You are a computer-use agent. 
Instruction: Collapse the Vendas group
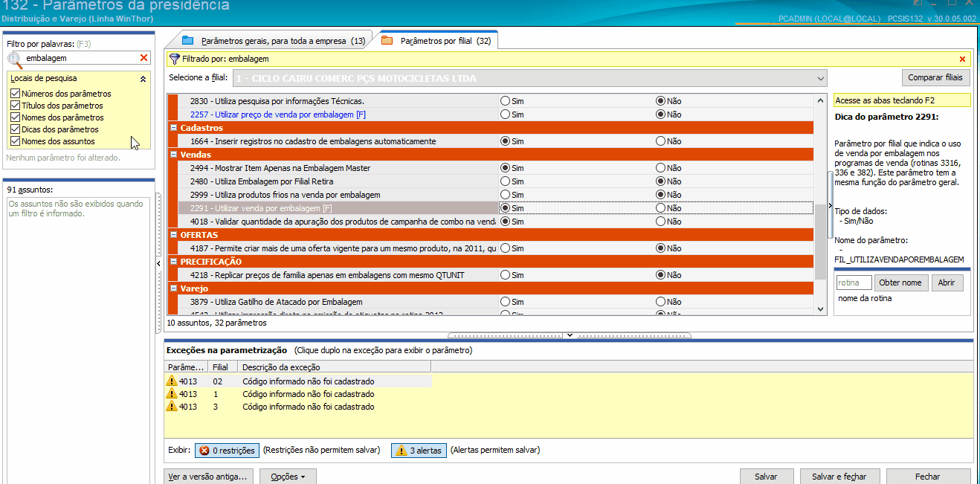coord(174,155)
